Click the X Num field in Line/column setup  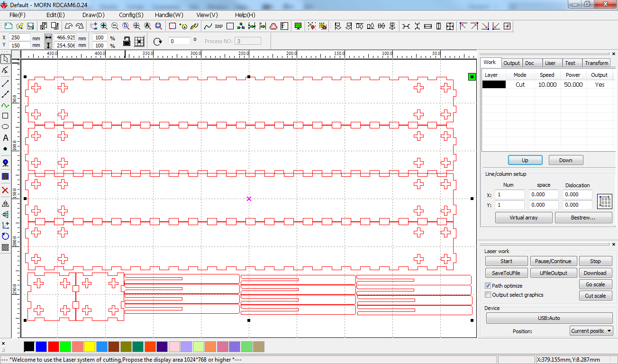(509, 194)
